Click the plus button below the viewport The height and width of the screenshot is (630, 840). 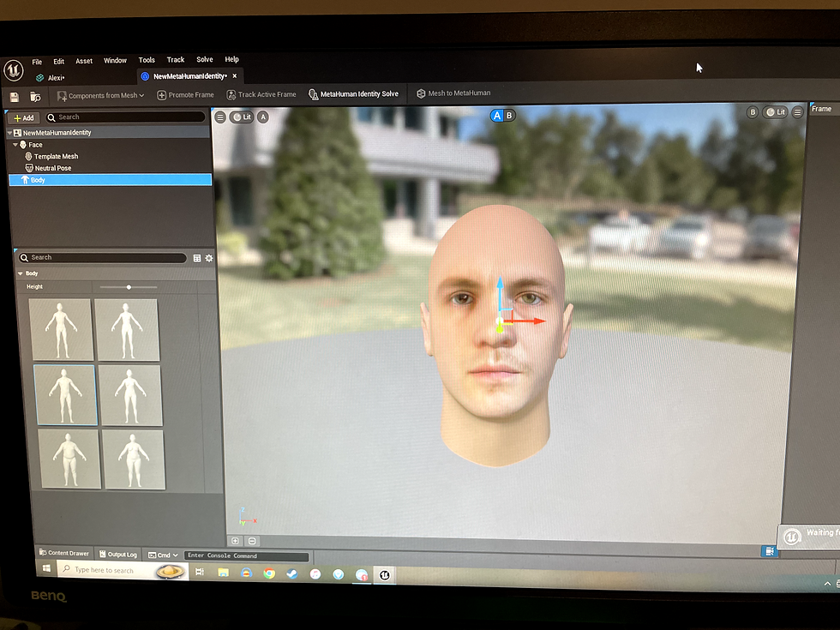click(235, 541)
